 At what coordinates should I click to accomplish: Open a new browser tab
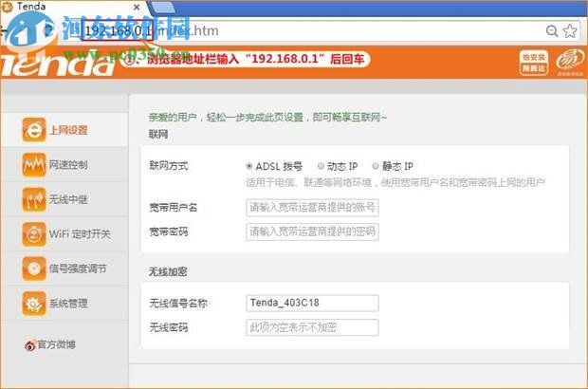tap(163, 7)
